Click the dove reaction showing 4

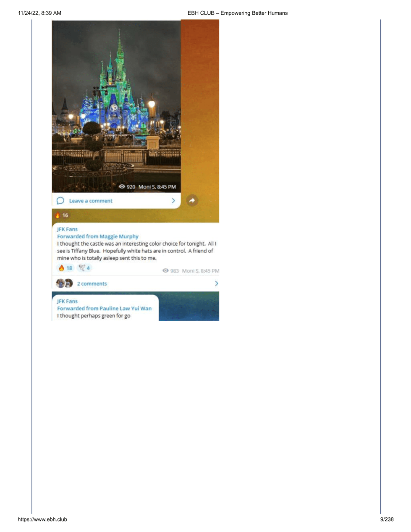coord(84,268)
